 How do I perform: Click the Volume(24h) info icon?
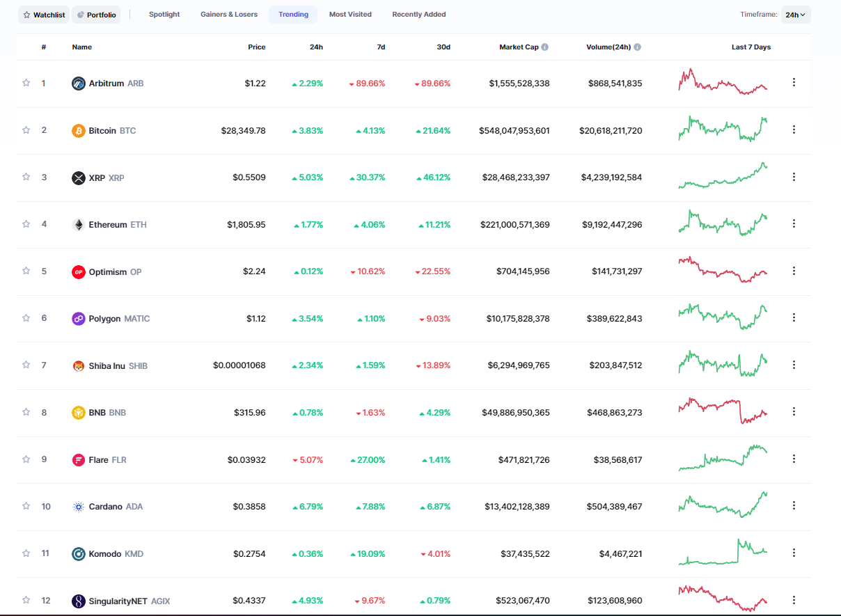coord(637,47)
